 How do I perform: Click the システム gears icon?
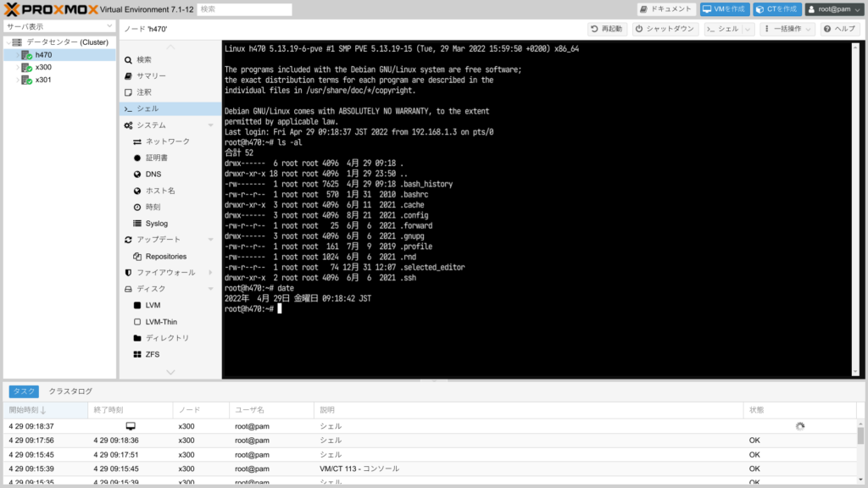pos(129,125)
